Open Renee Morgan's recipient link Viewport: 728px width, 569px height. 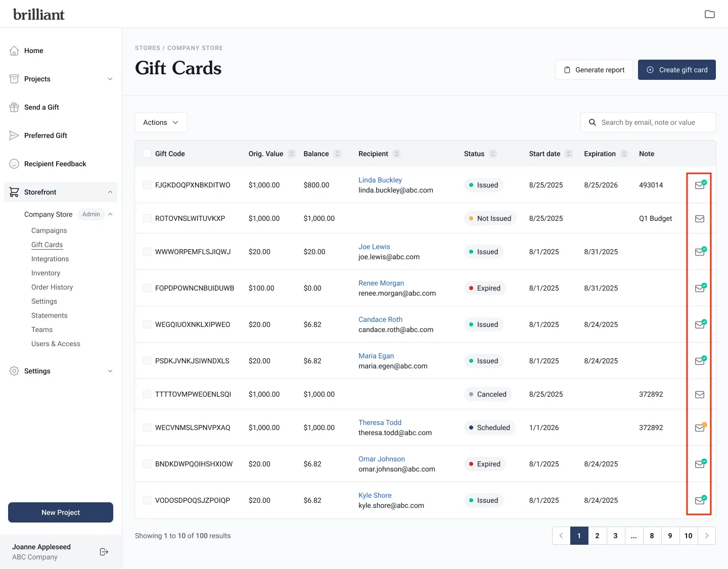pyautogui.click(x=381, y=283)
